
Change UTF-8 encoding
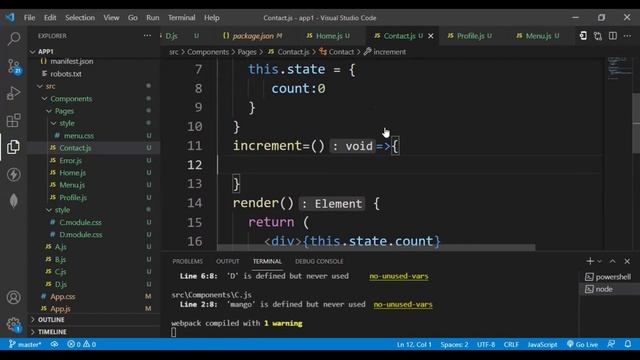click(x=486, y=344)
